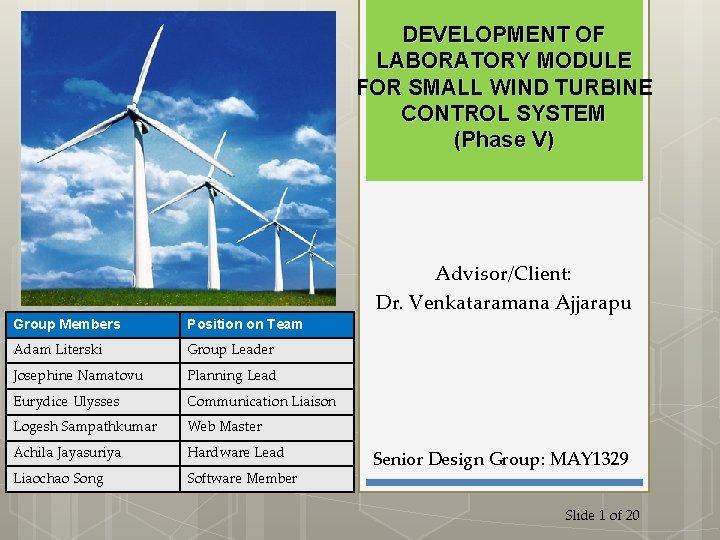
Task: Click the 'Hardware Lead' cell
Action: (267, 453)
